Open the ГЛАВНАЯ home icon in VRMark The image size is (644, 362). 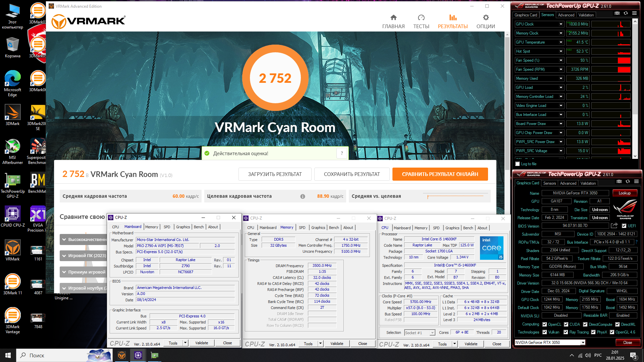[393, 17]
